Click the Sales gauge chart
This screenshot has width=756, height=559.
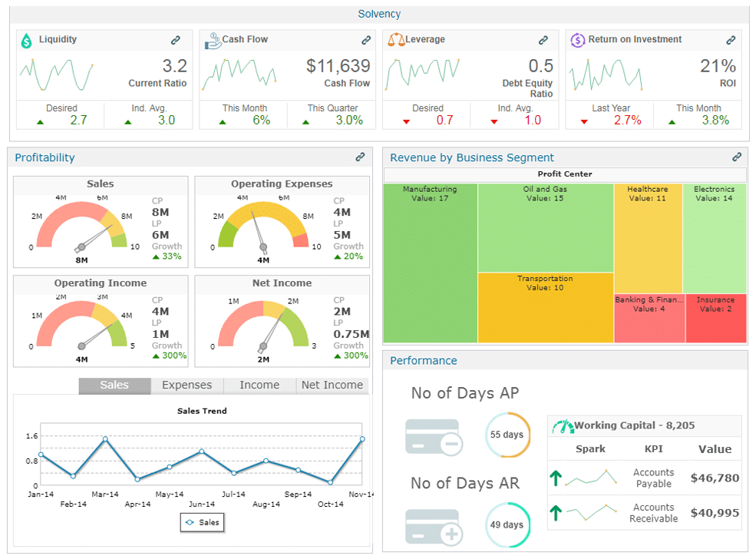click(x=81, y=227)
